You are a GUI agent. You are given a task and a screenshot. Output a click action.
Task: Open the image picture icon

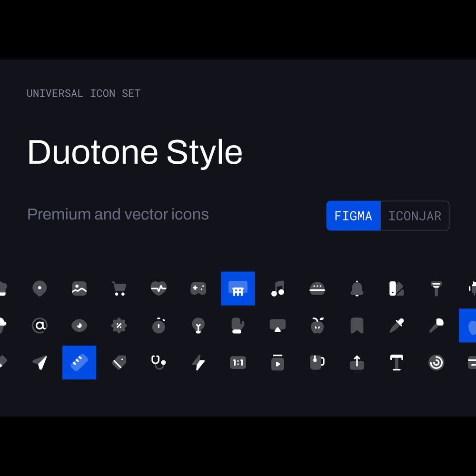[x=79, y=288]
